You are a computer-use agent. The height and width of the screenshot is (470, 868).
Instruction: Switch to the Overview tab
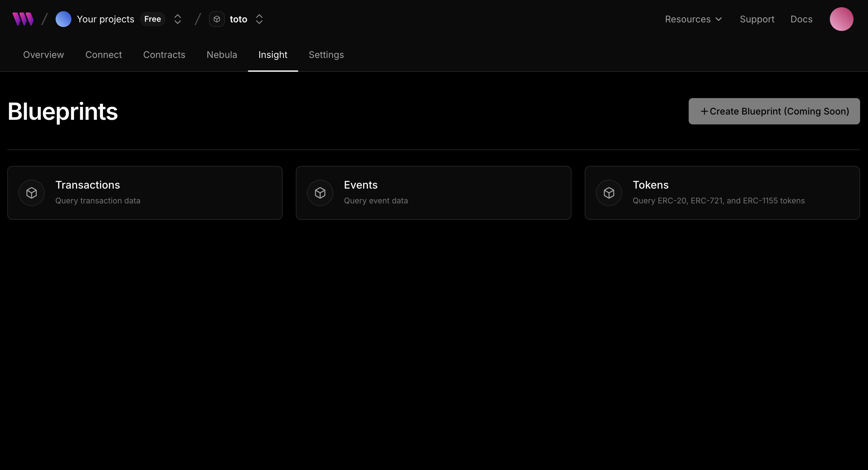click(43, 55)
